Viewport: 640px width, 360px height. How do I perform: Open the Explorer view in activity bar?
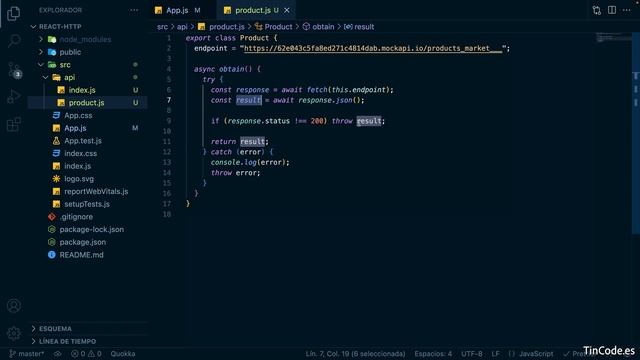coord(13,13)
